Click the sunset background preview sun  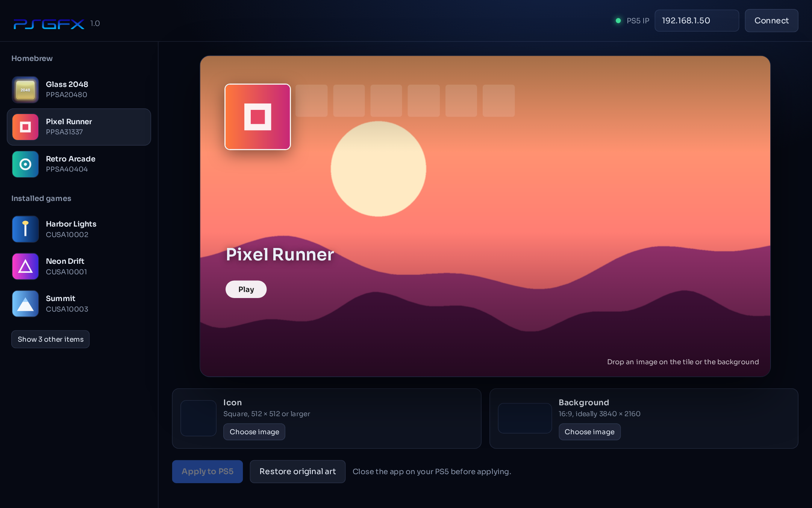(378, 169)
